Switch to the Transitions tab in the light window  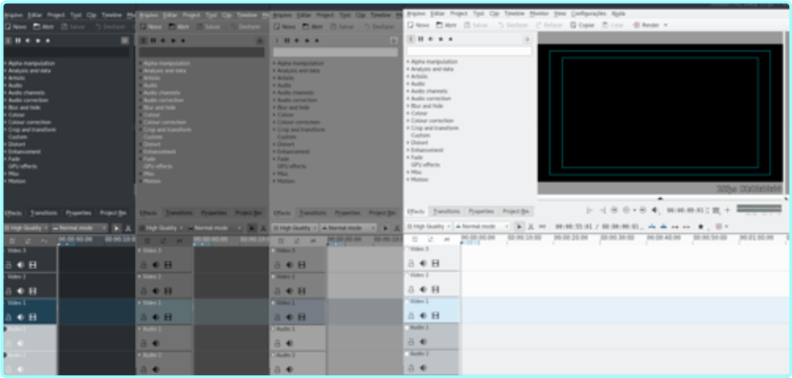(x=447, y=211)
